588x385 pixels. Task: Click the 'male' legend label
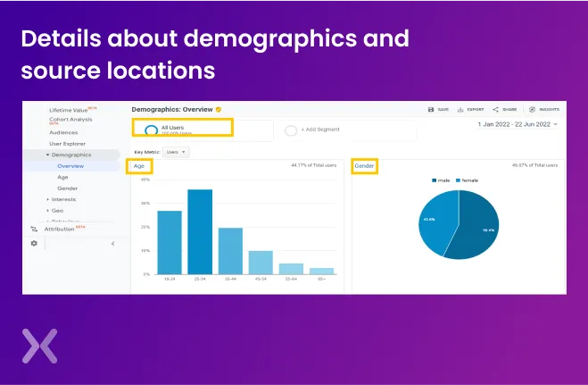click(x=443, y=180)
